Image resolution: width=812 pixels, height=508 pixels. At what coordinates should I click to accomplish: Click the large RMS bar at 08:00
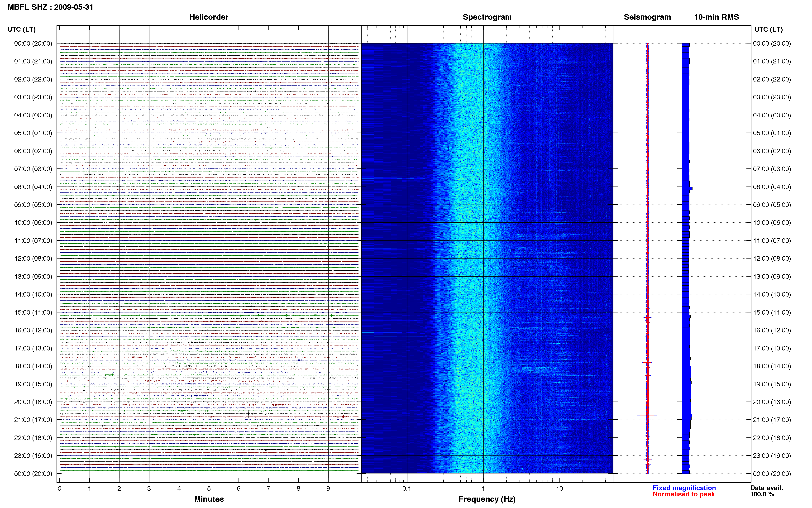coord(687,188)
